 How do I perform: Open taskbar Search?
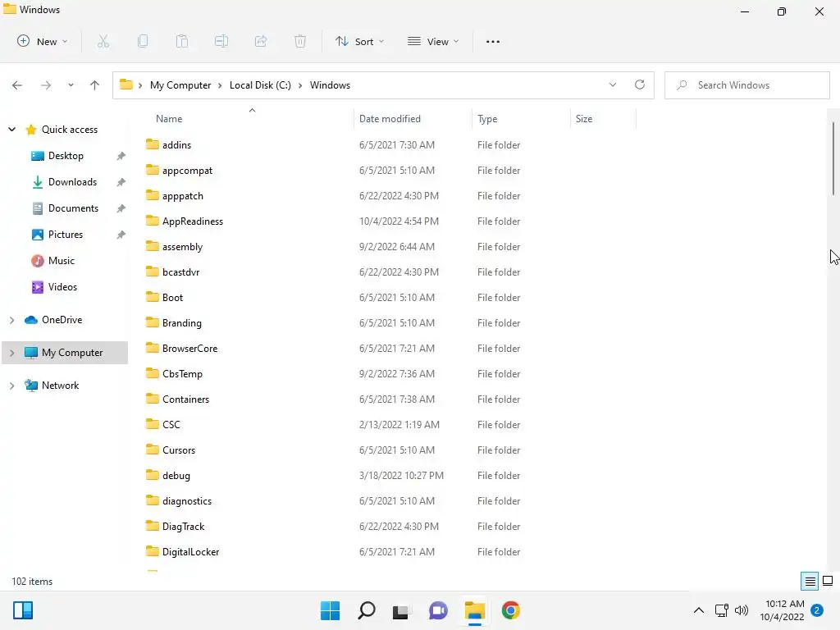click(x=367, y=610)
